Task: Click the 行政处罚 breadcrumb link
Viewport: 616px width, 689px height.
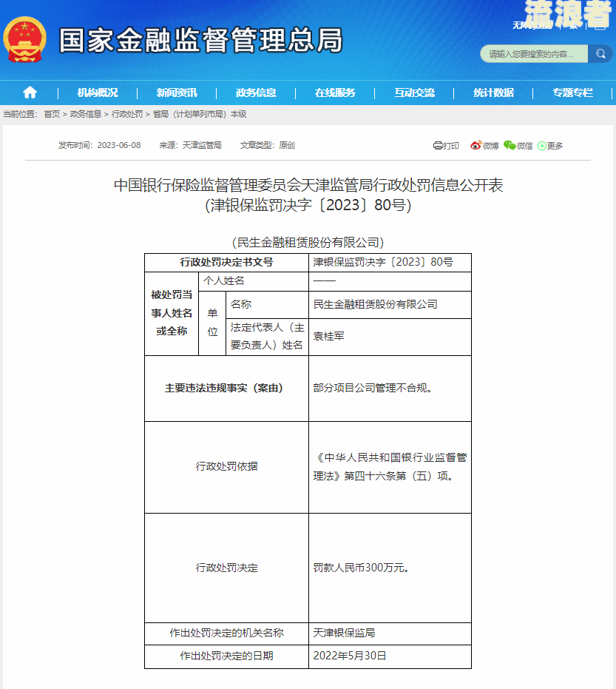Action: (x=127, y=114)
